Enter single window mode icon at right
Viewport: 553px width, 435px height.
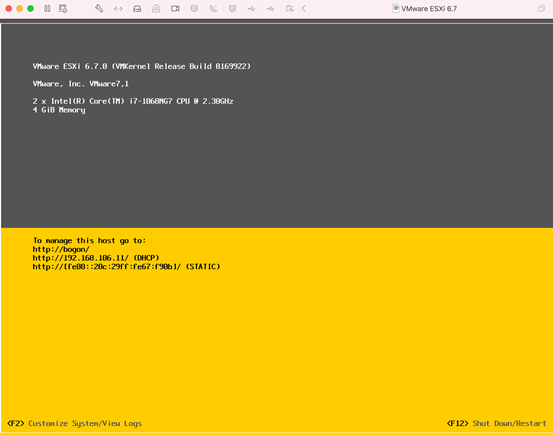tap(541, 8)
